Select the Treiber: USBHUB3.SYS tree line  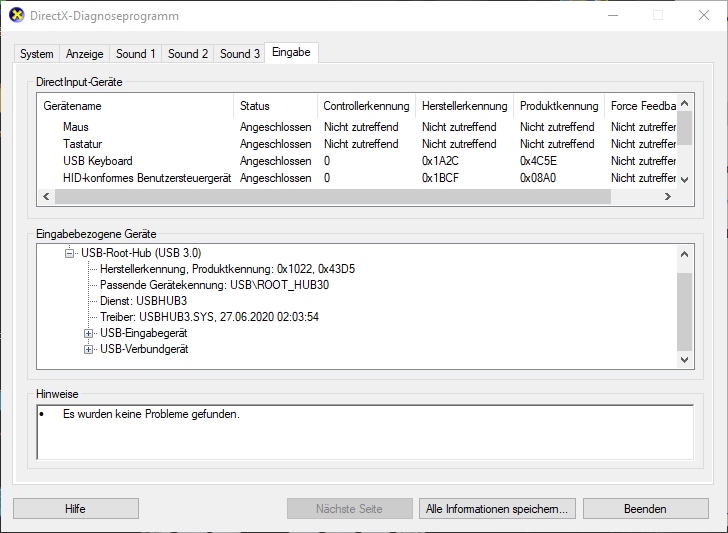209,317
